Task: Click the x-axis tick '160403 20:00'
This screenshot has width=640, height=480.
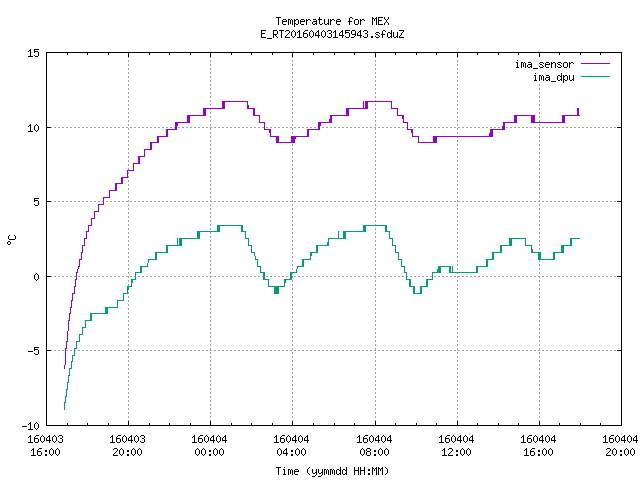Action: pyautogui.click(x=127, y=446)
